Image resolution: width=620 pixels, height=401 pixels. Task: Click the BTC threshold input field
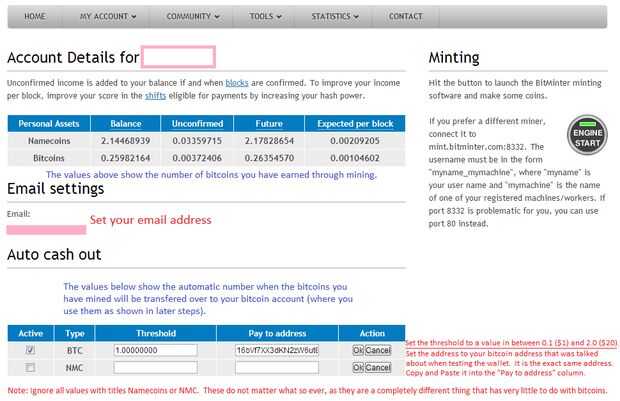coord(155,350)
